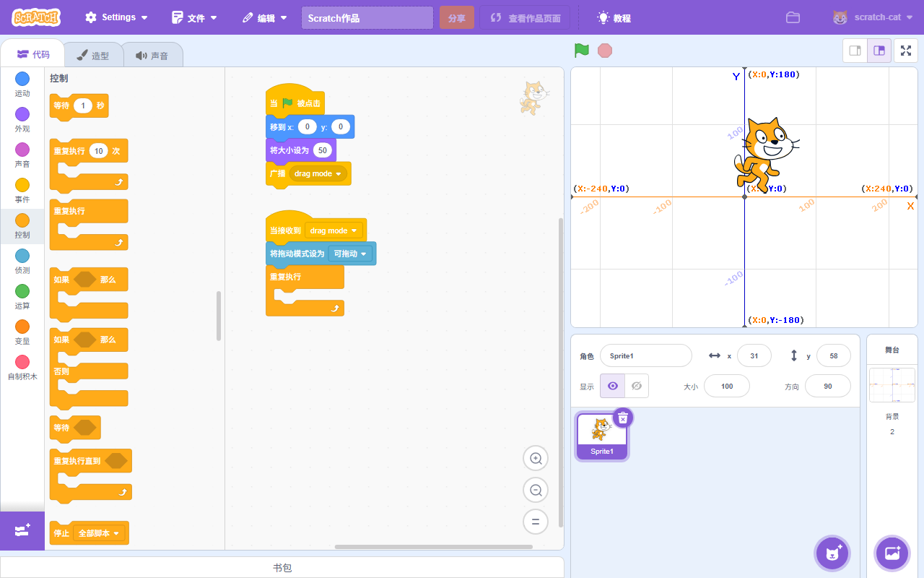Zoom in on the code workspace

536,458
